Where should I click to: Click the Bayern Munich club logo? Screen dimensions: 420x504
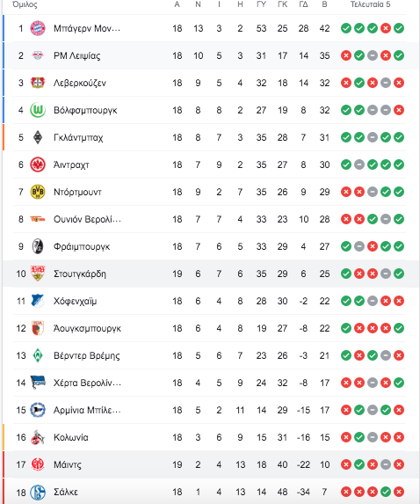click(x=38, y=28)
